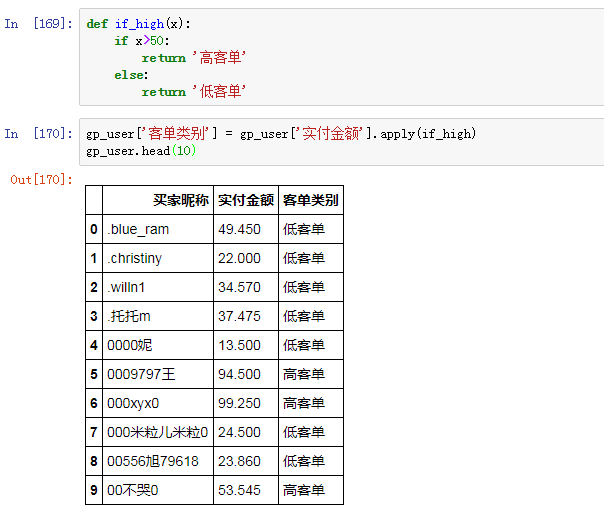Click the value 99.250
This screenshot has height=516, width=604.
(x=239, y=403)
